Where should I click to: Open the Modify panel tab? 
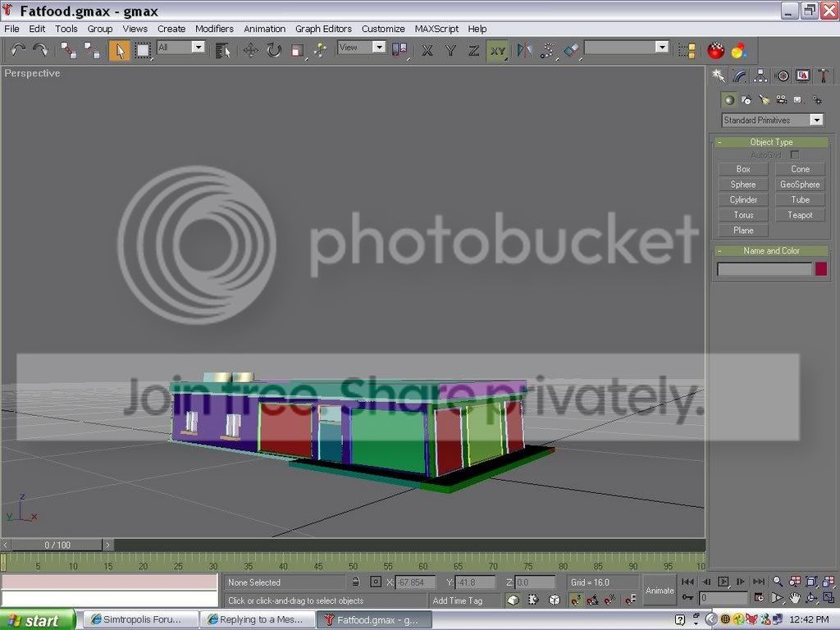739,76
